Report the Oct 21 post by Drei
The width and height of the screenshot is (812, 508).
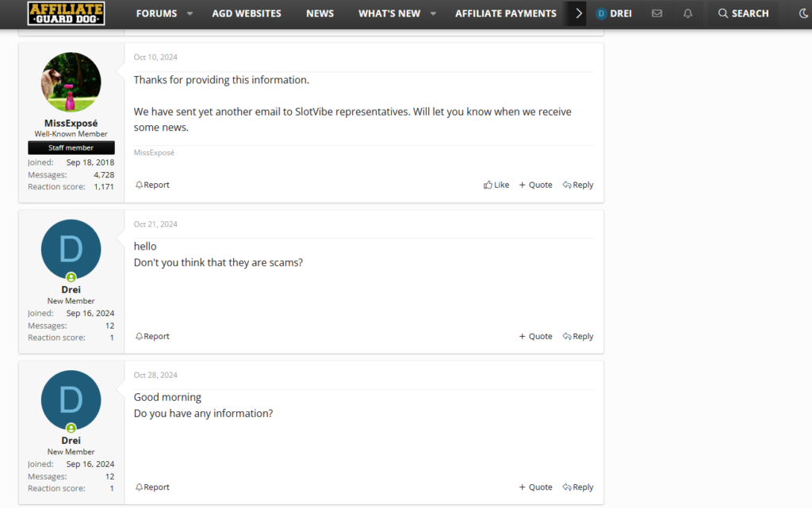pos(152,336)
